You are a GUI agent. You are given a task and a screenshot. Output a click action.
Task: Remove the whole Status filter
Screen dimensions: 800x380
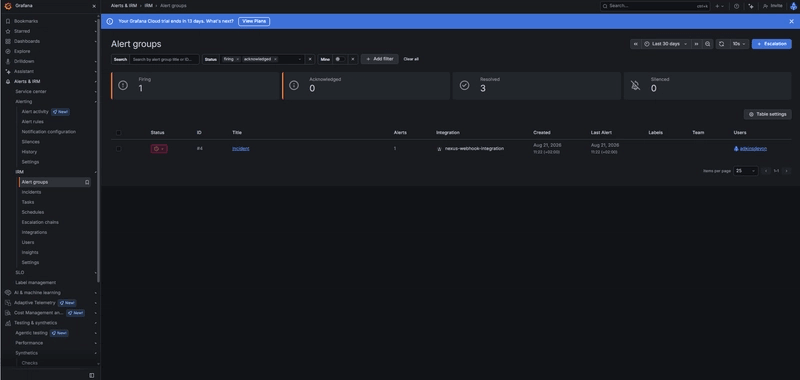pyautogui.click(x=310, y=59)
